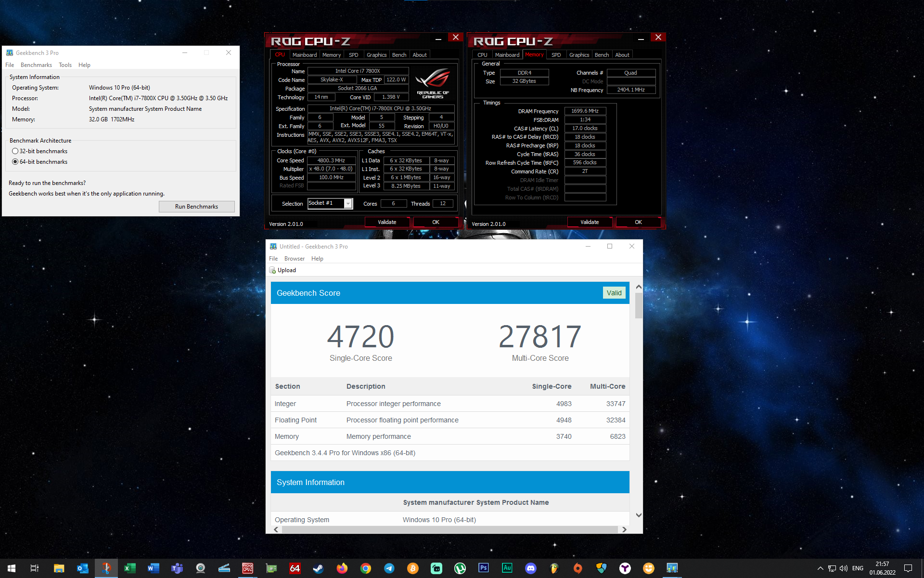The width and height of the screenshot is (924, 578).
Task: Click Core Speed value 4800.3 MHz
Action: (331, 160)
